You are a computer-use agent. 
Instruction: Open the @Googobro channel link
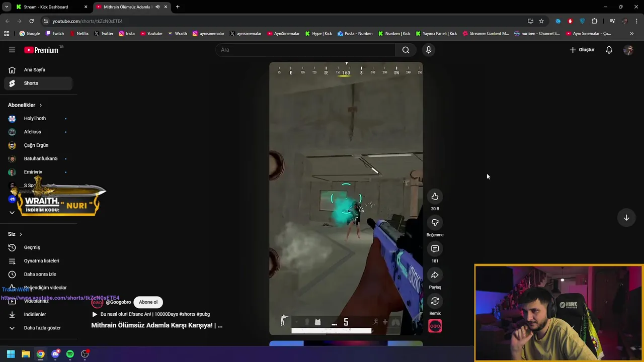(118, 302)
